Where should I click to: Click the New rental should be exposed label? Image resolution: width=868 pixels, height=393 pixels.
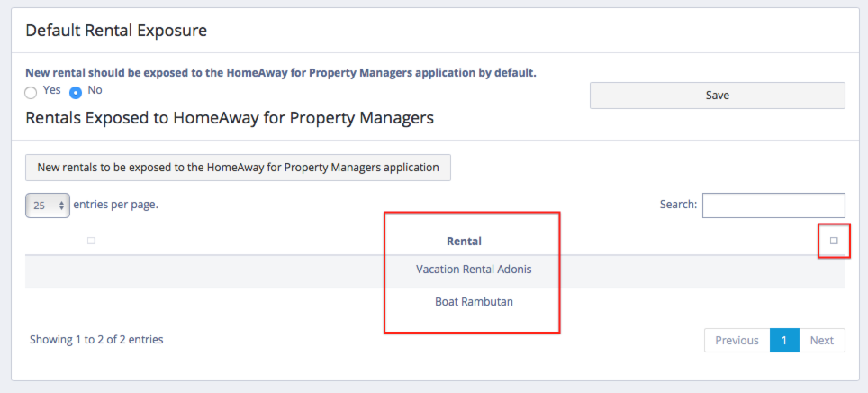(x=280, y=72)
